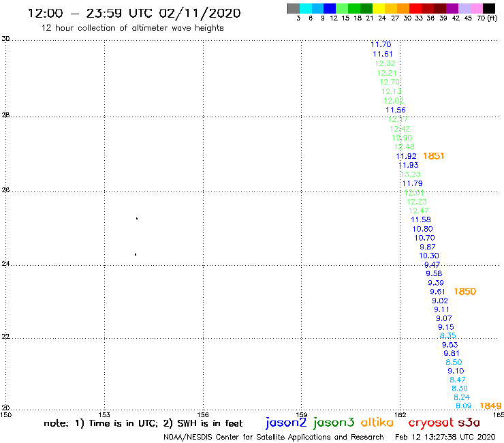Click the wave height 9.87
The width and height of the screenshot is (504, 443).
click(x=428, y=247)
